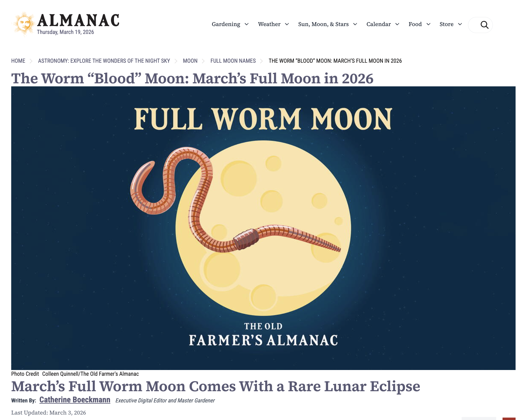Open the Calendar menu item
Viewport: 528px width, 420px height.
(x=379, y=24)
